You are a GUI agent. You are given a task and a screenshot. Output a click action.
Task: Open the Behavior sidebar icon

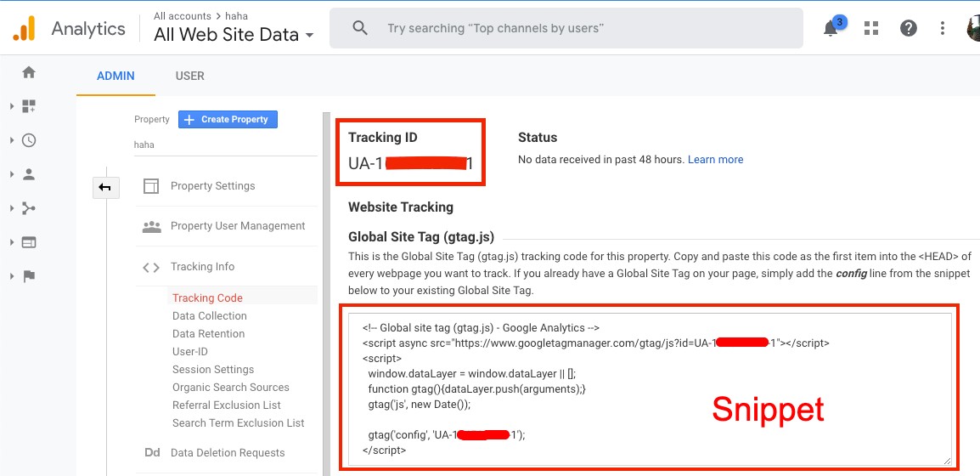pyautogui.click(x=29, y=242)
